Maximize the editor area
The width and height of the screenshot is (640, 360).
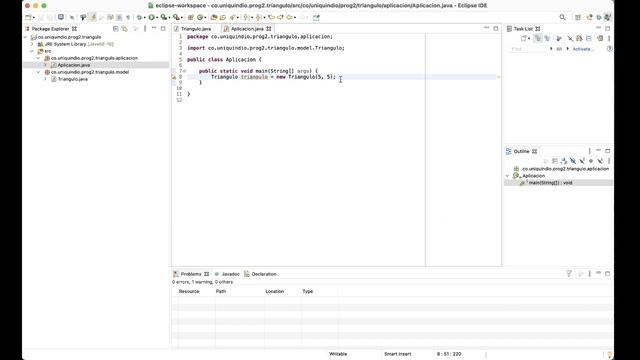(496, 29)
